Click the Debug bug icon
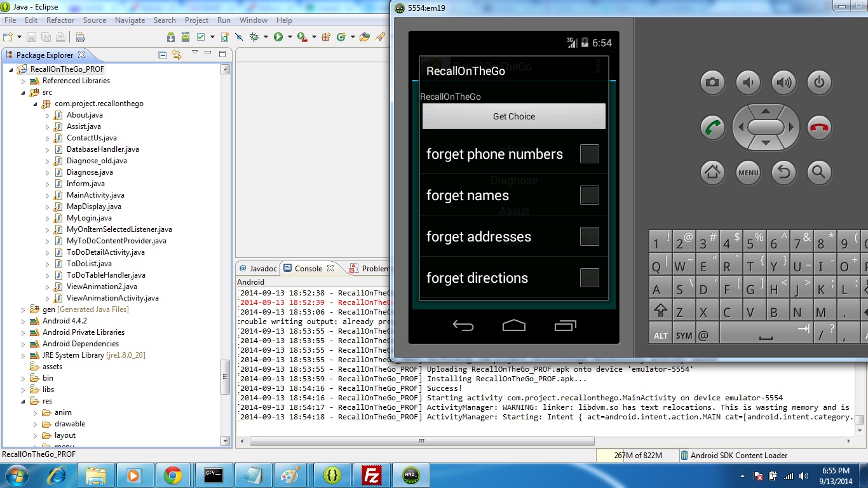This screenshot has height=488, width=868. tap(254, 37)
